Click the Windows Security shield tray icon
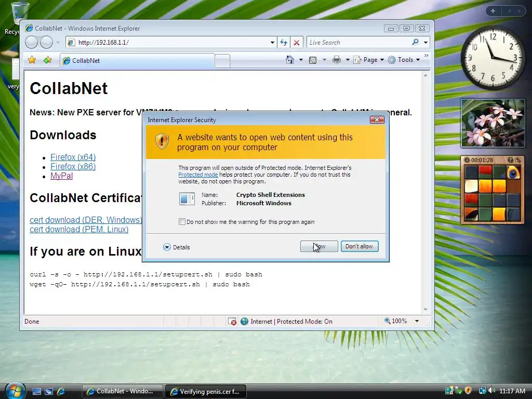 (x=468, y=391)
